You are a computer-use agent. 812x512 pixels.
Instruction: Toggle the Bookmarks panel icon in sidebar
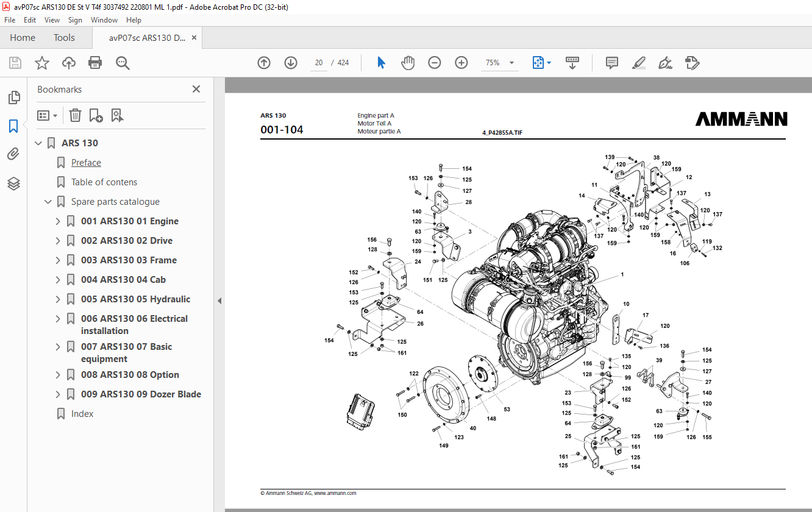click(13, 126)
